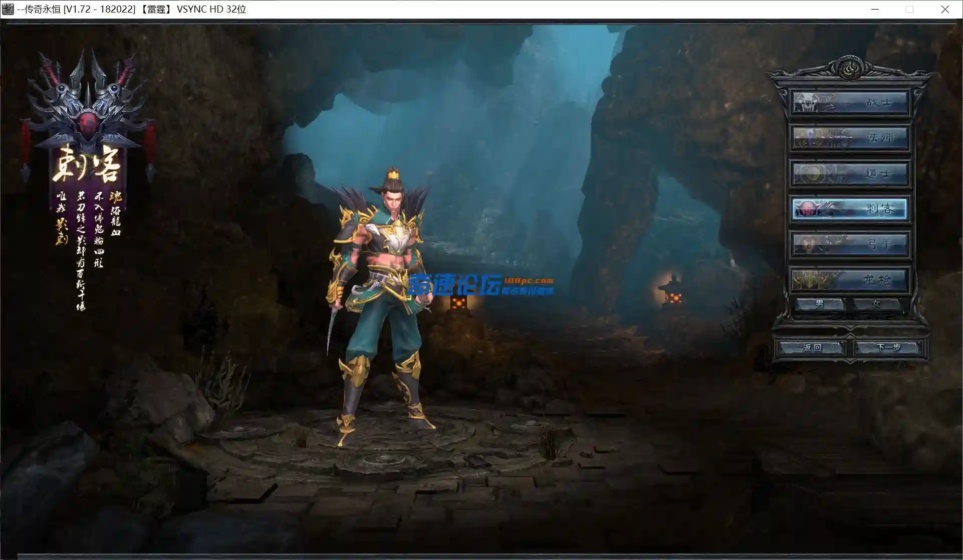Choose male gender 男
This screenshot has width=963, height=560.
(x=820, y=304)
